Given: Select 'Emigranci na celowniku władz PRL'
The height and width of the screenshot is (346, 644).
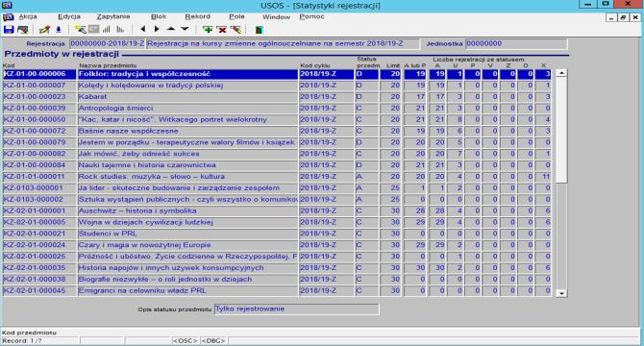Looking at the screenshot, I should pos(187,290).
